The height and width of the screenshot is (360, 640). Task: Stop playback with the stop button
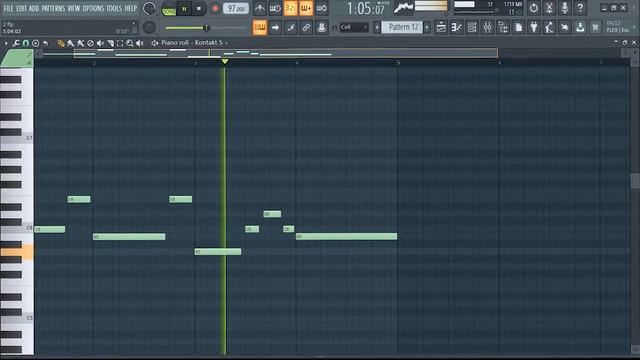point(199,9)
